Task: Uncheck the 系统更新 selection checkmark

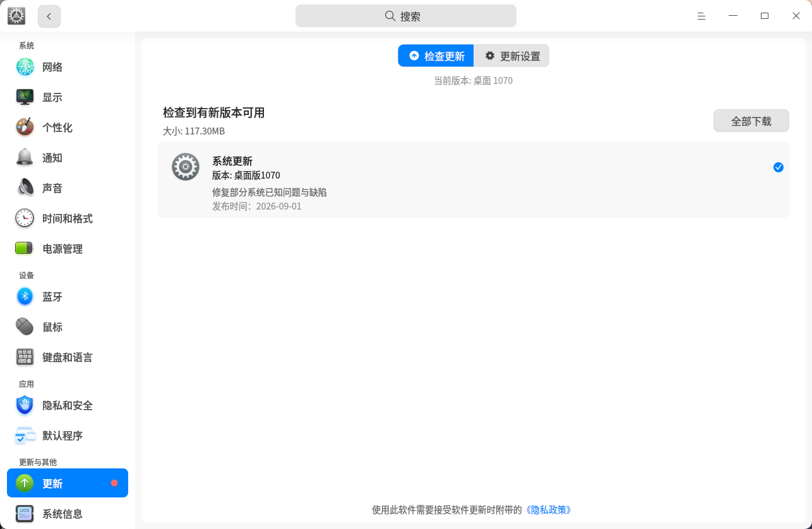Action: click(x=779, y=167)
